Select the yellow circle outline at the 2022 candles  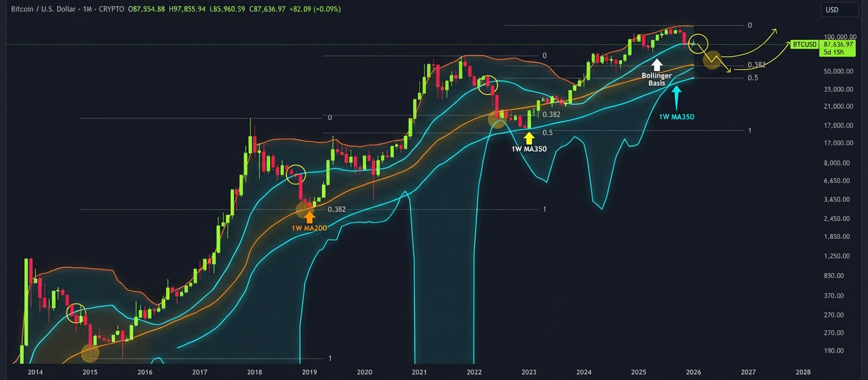(488, 85)
